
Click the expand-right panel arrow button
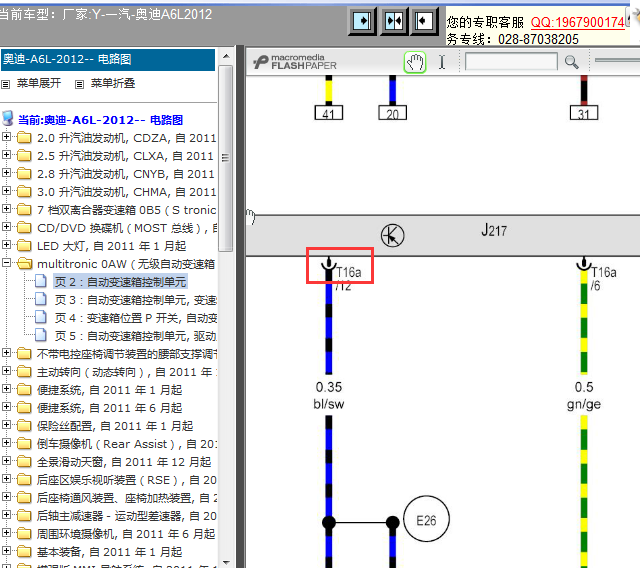[x=362, y=20]
